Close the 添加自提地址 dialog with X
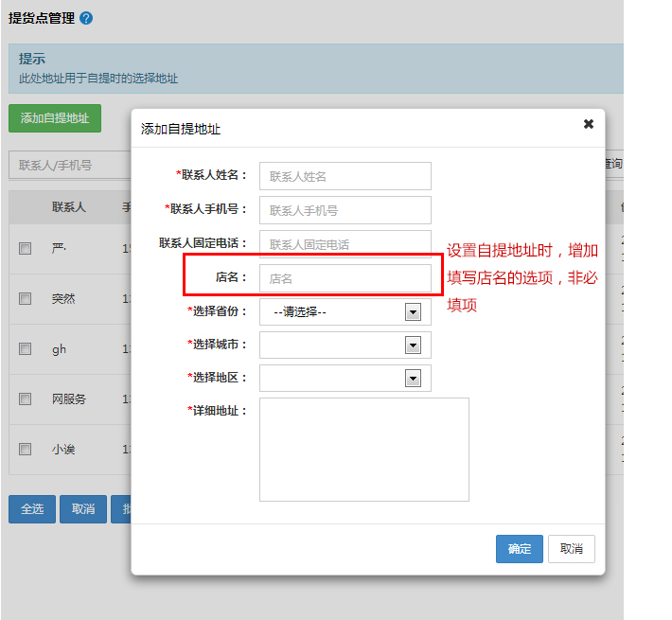Image resolution: width=672 pixels, height=620 pixels. (588, 124)
